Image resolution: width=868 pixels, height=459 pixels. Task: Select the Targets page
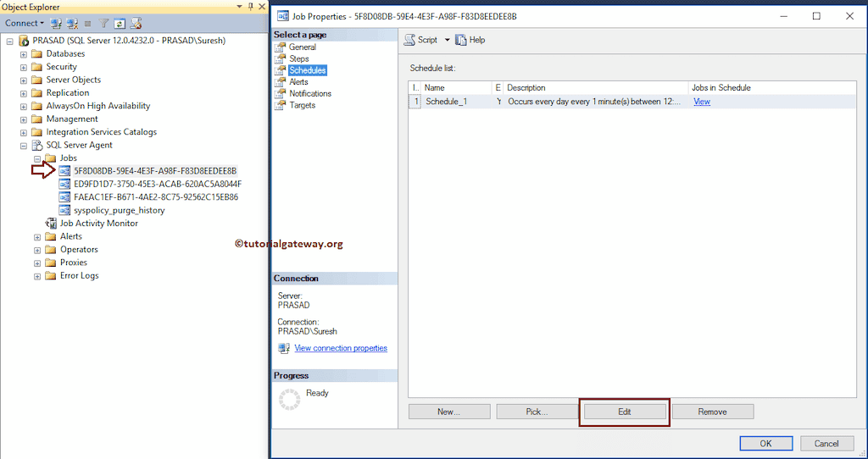[303, 105]
